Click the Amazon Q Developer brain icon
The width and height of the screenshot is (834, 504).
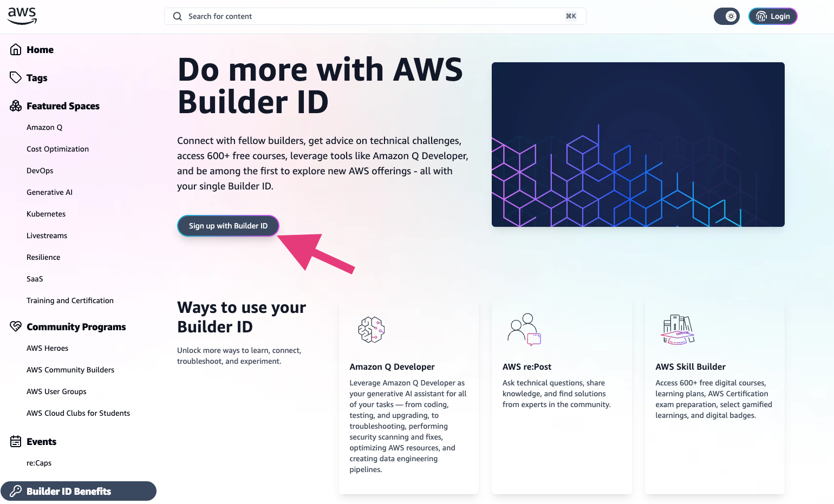click(372, 330)
